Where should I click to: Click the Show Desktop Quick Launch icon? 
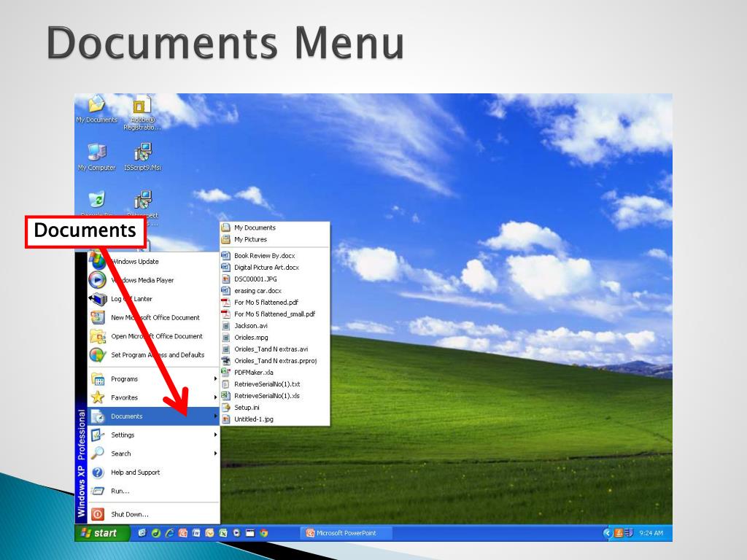(x=250, y=533)
